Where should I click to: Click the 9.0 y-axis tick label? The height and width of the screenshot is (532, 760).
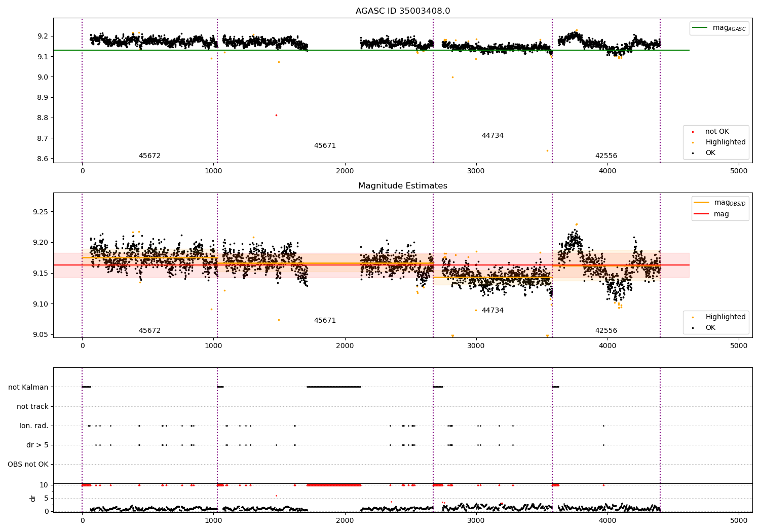point(43,78)
